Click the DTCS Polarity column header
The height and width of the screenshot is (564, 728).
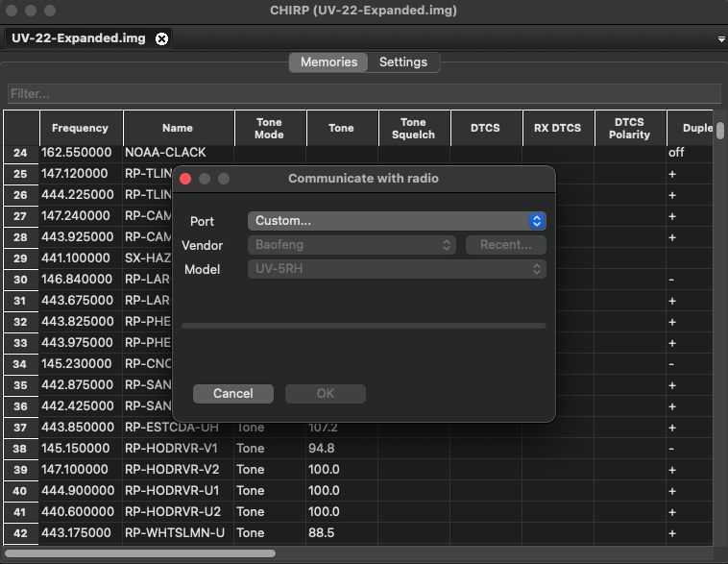pyautogui.click(x=629, y=128)
